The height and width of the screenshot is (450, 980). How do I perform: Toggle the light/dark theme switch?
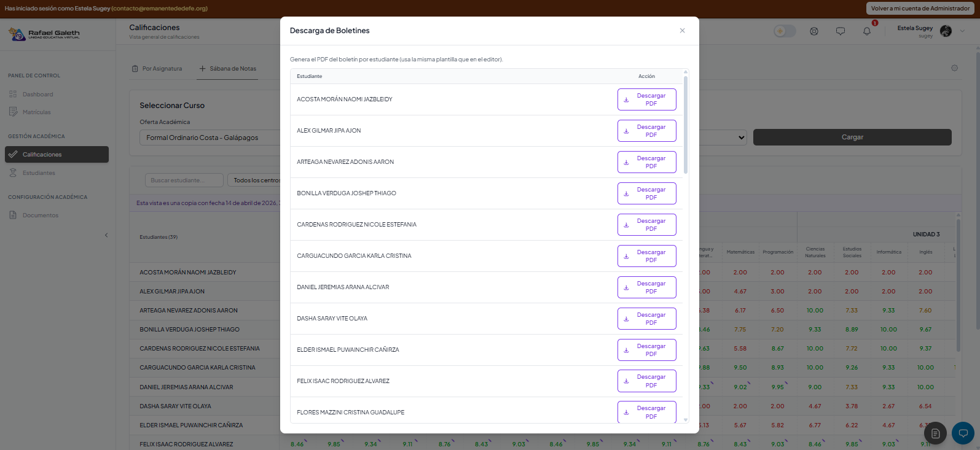click(784, 31)
